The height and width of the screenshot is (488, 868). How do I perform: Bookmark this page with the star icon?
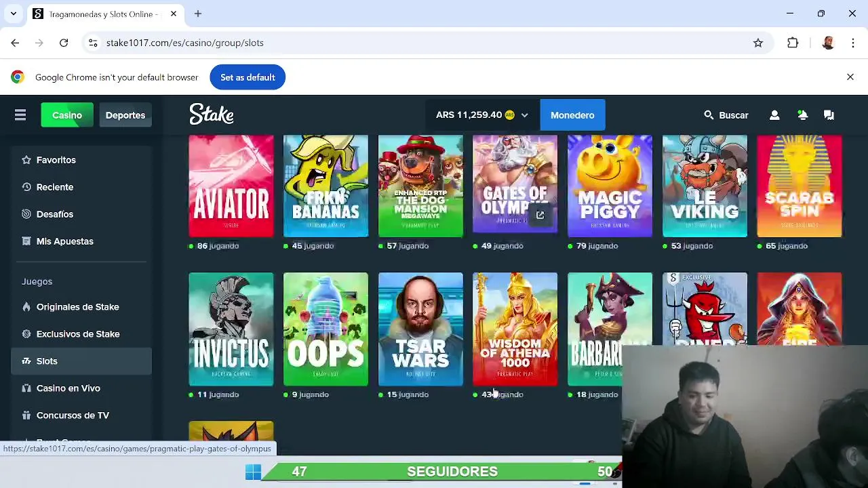(758, 43)
